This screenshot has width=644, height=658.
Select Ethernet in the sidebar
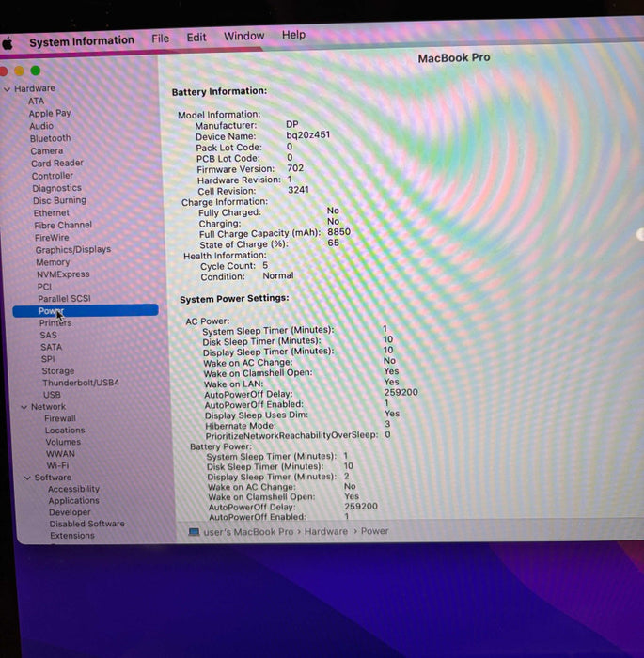51,212
